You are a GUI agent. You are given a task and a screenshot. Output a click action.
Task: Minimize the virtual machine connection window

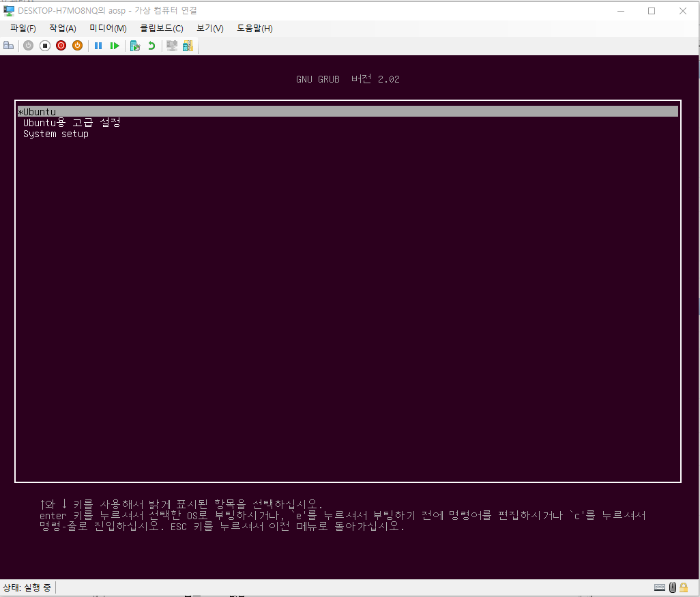[621, 11]
